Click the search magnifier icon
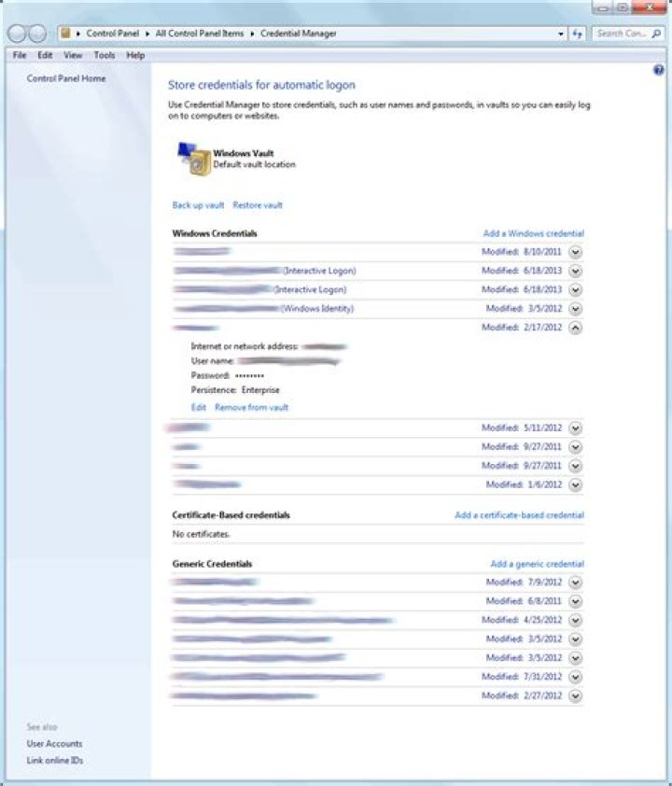Viewport: 672px width, 786px height. click(x=656, y=34)
